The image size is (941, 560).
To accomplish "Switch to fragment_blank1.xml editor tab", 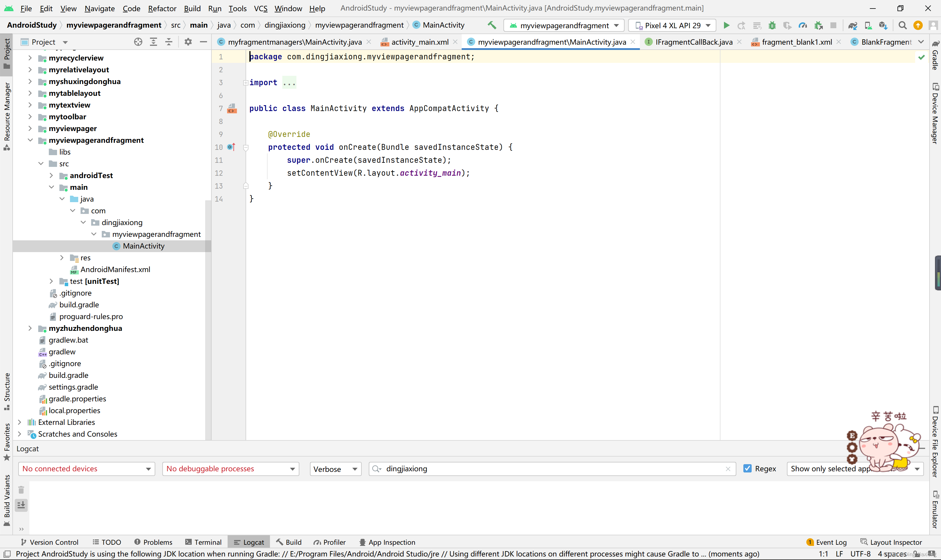I will [x=796, y=42].
